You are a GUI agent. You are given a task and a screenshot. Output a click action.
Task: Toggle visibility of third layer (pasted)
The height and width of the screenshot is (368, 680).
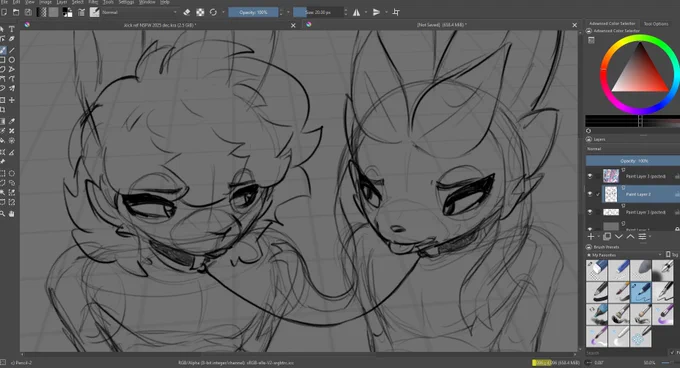pos(590,212)
